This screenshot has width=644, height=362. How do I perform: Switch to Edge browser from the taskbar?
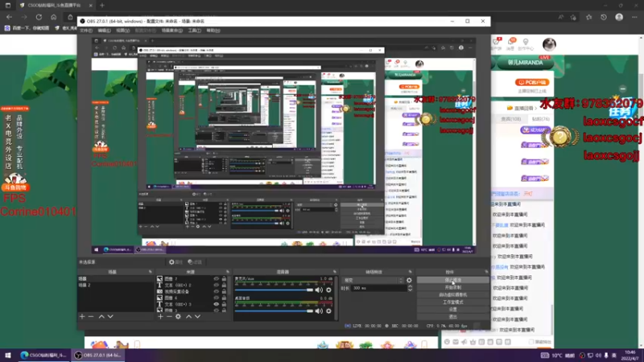[x=43, y=355]
